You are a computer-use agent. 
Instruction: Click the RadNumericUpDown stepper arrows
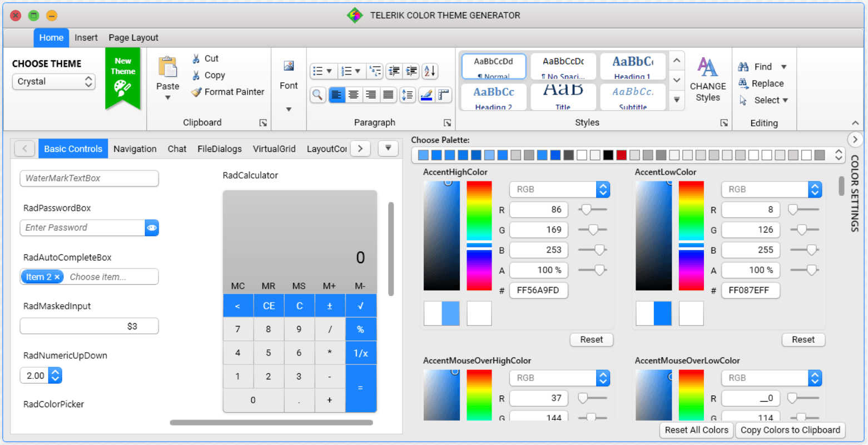(x=55, y=376)
